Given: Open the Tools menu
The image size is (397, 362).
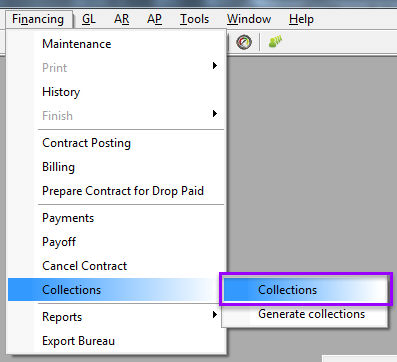Looking at the screenshot, I should pyautogui.click(x=194, y=19).
